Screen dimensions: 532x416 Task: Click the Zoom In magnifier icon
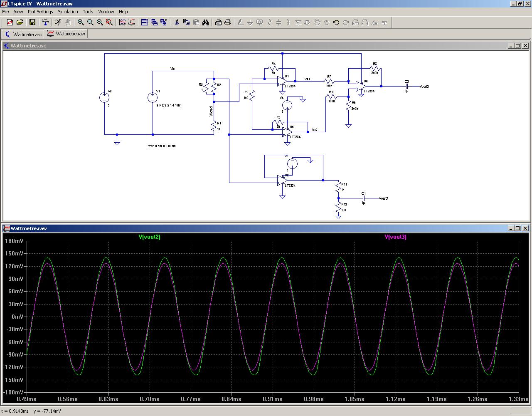click(x=81, y=22)
